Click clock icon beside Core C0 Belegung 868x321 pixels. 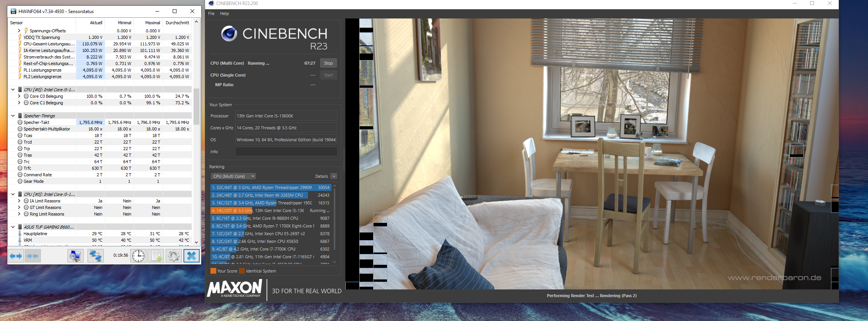pyautogui.click(x=26, y=96)
